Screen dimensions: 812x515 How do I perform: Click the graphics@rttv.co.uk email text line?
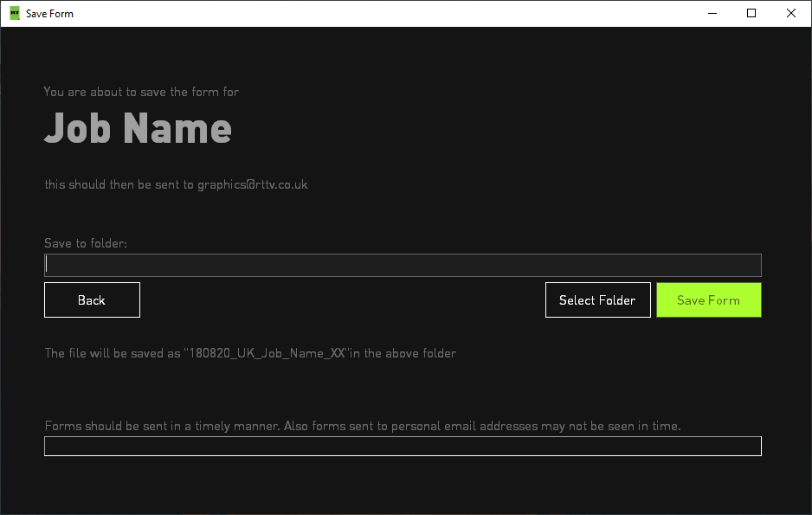pos(176,184)
